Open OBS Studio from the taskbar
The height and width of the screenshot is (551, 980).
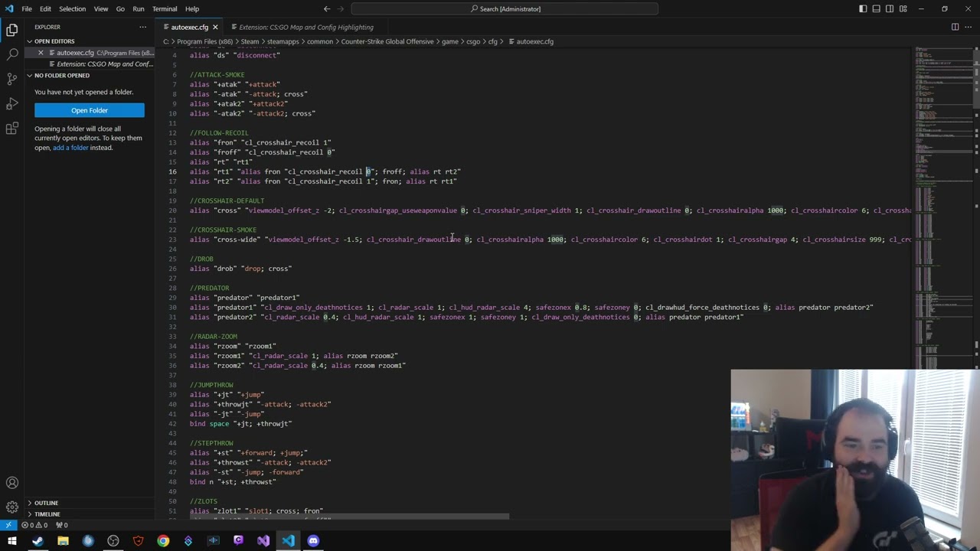113,541
